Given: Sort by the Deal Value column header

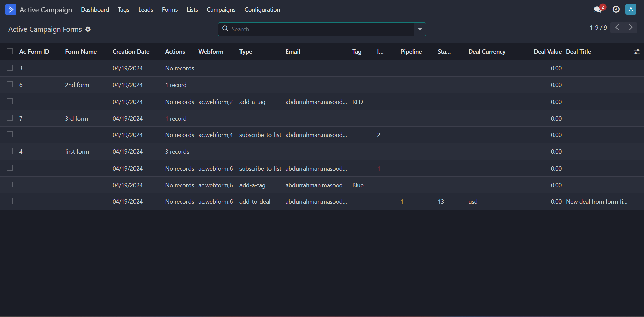Looking at the screenshot, I should (548, 52).
